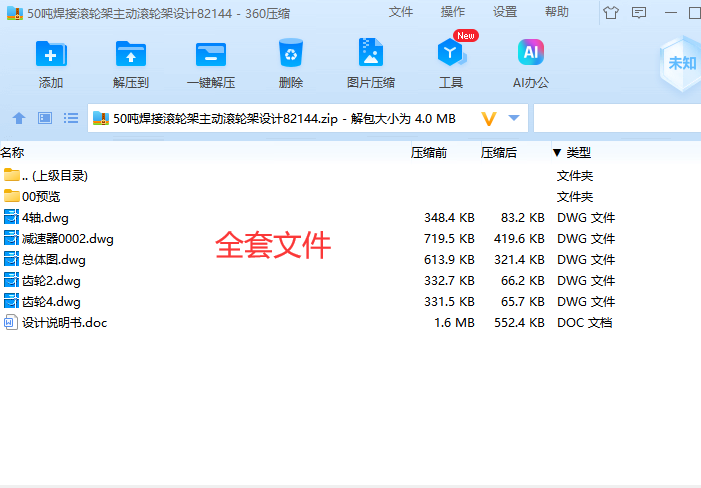Go up one level with the up arrow
Image resolution: width=701 pixels, height=488 pixels.
click(x=19, y=118)
